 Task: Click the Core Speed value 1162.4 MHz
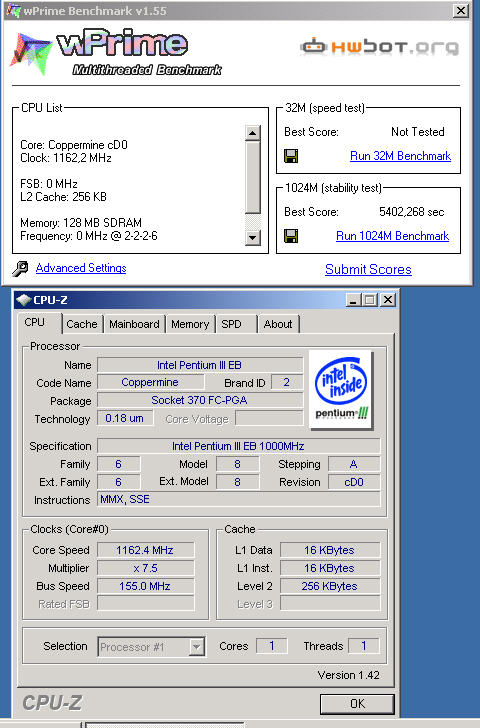point(146,550)
